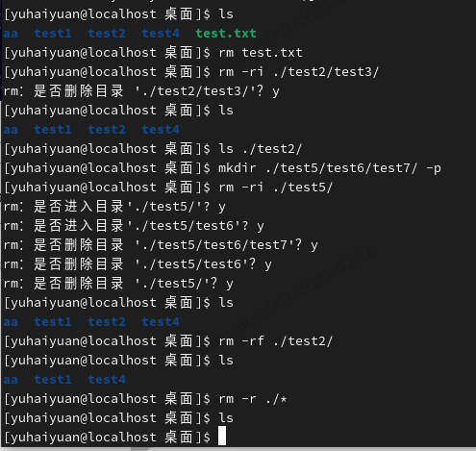Click test4 directory beside the green test.txt
The image size is (476, 451).
coord(161,34)
